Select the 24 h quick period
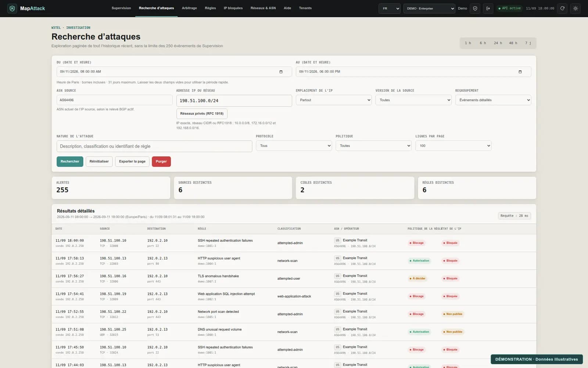The image size is (588, 368). click(x=498, y=43)
